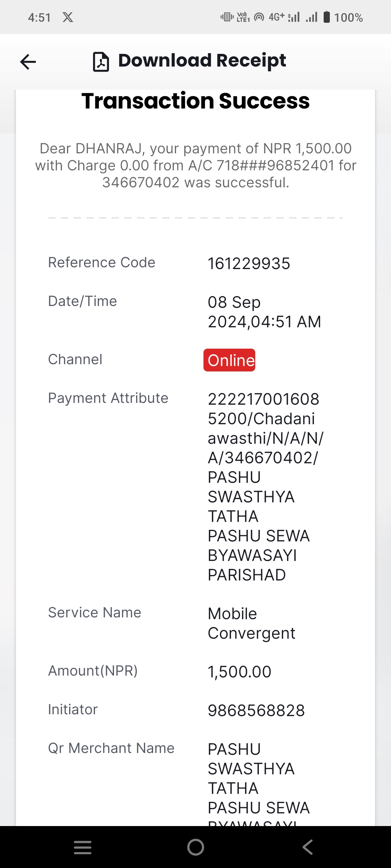Tap the Qr Merchant Name label
Viewport: 391px width, 868px height.
(x=111, y=748)
